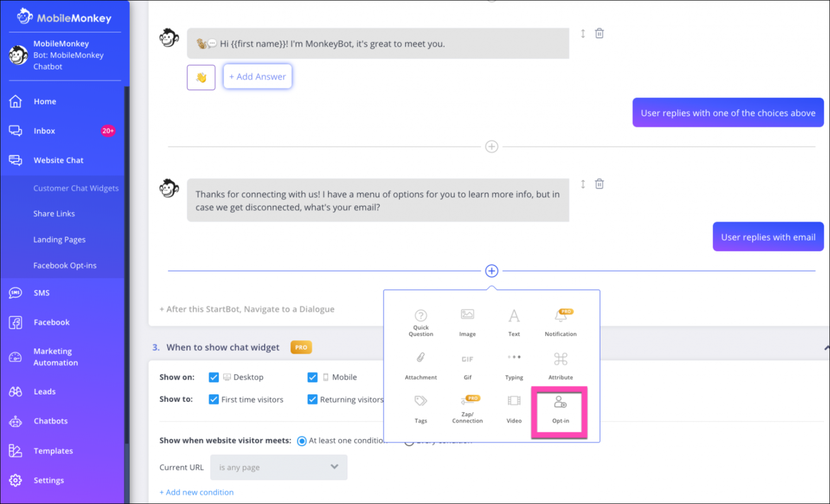
Task: Click the Add Answer button
Action: coord(257,77)
